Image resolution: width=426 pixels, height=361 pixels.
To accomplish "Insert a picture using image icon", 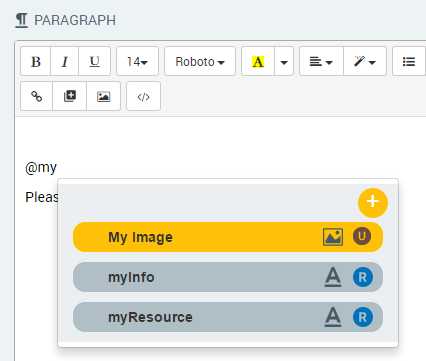I will click(x=103, y=96).
